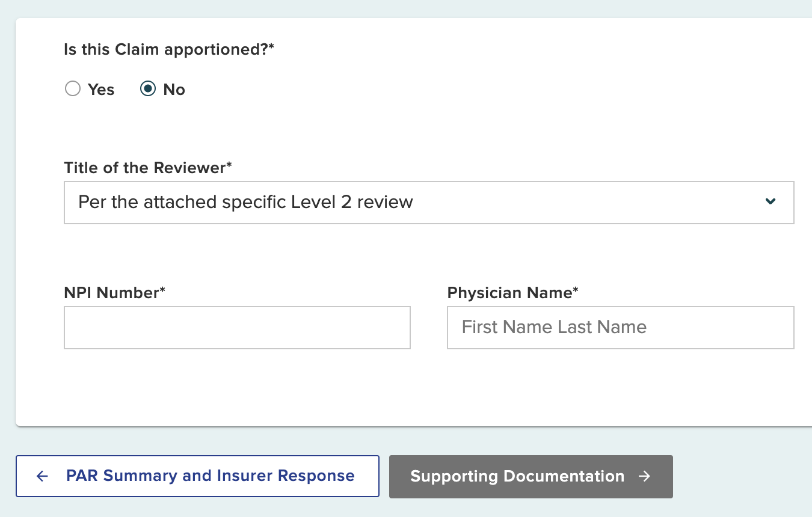Click the "Title of the Reviewer" label
This screenshot has height=517, width=812.
(x=148, y=168)
